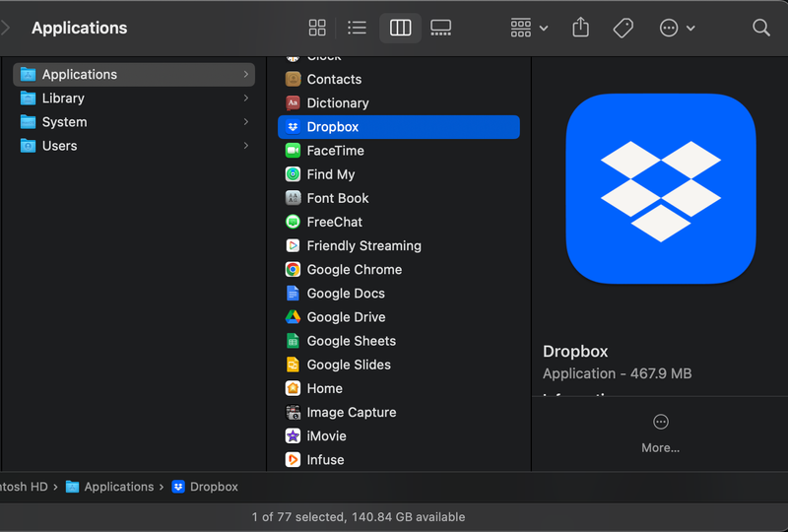
Task: Select the Users folder
Action: tap(59, 146)
